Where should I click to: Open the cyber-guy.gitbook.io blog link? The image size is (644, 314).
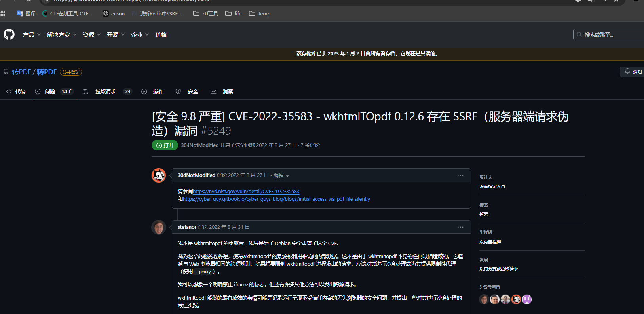[276, 199]
